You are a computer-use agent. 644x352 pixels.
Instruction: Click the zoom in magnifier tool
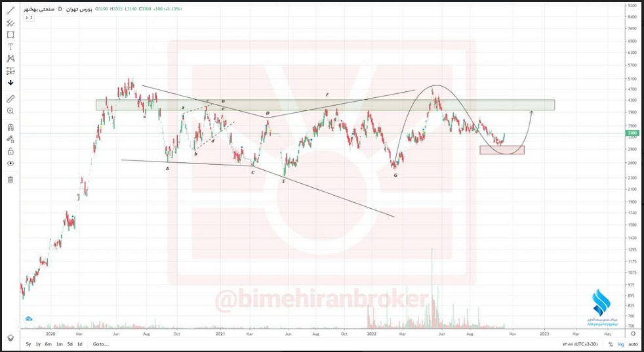click(10, 111)
